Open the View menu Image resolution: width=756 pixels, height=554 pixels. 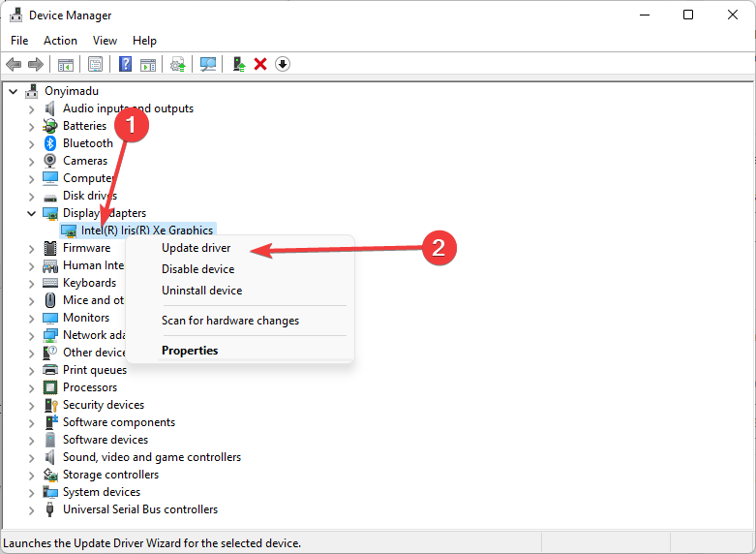pos(105,41)
